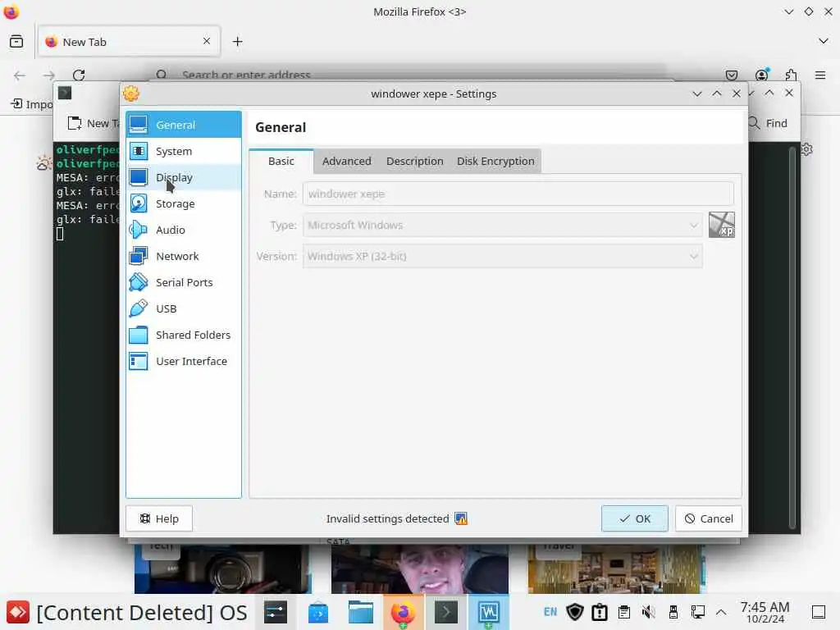Open the file manager taskbar icon
Screen dimensions: 840x630
361,612
